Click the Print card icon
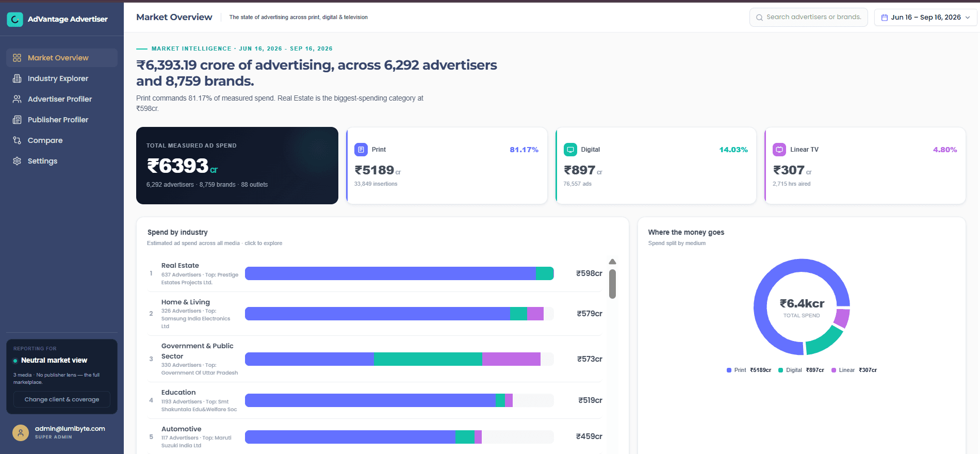 [x=361, y=150]
